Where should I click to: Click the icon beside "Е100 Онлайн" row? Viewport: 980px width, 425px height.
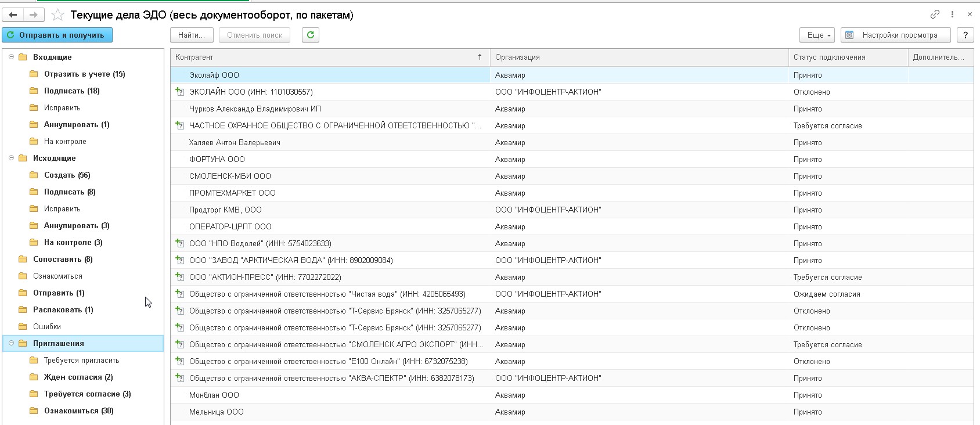tap(180, 361)
